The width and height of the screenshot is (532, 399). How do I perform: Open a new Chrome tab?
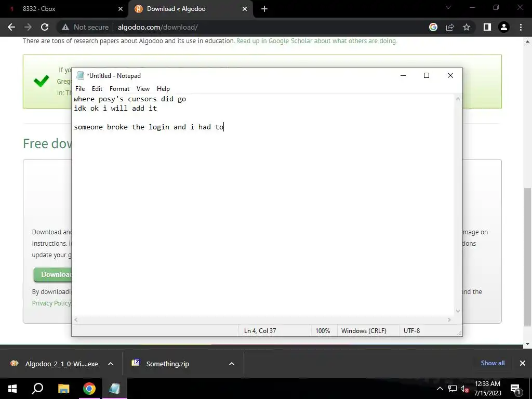click(264, 9)
